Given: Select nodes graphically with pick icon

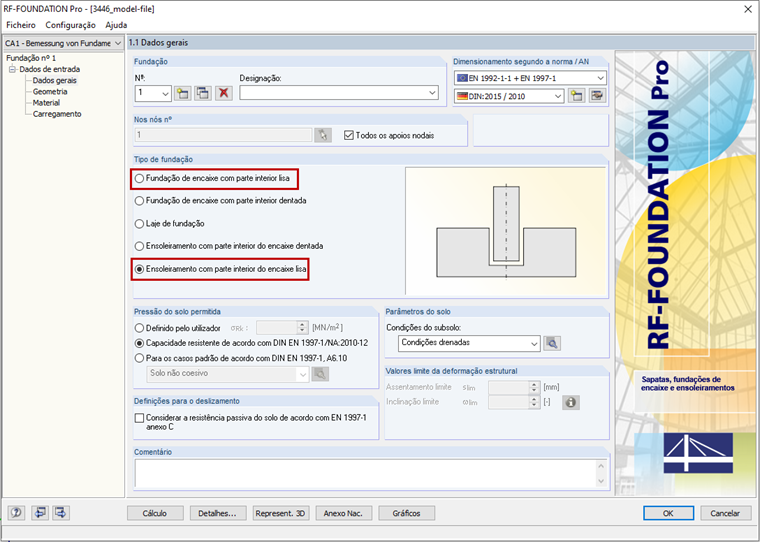Looking at the screenshot, I should pyautogui.click(x=323, y=135).
